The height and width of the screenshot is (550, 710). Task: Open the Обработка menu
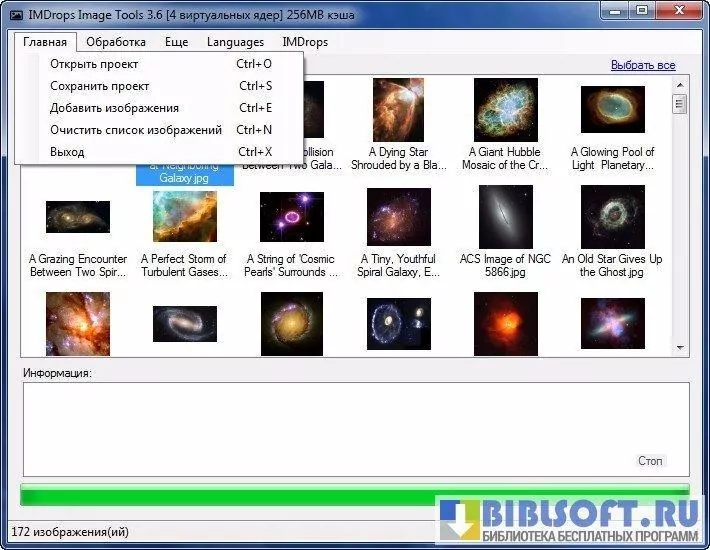click(116, 42)
